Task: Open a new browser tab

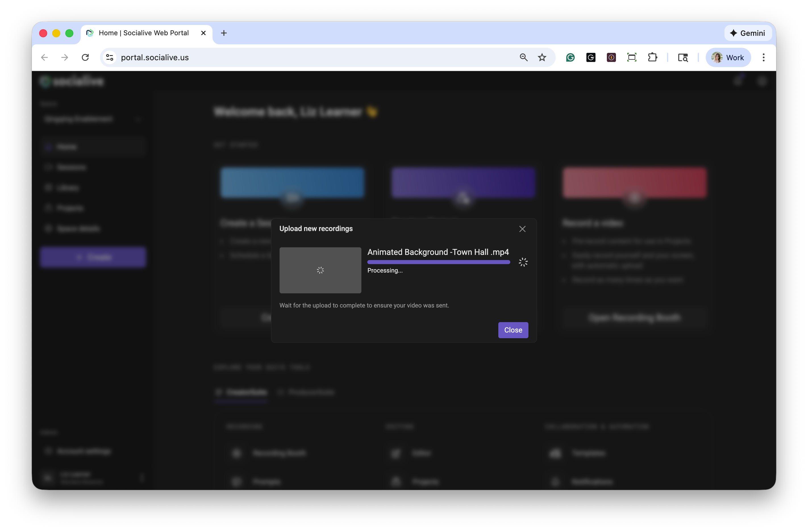Action: click(x=224, y=33)
